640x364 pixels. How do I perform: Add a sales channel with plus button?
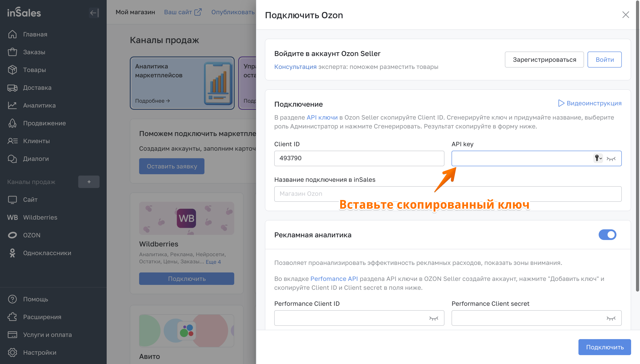click(89, 182)
